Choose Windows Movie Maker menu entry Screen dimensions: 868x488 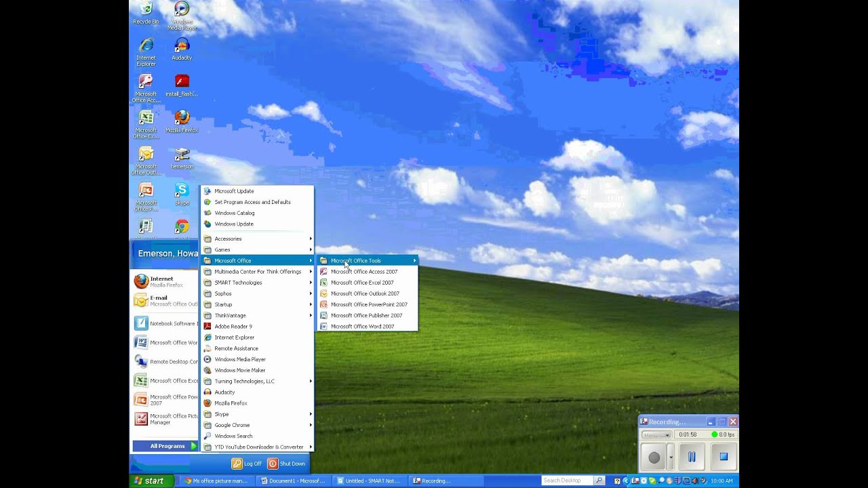257,370
